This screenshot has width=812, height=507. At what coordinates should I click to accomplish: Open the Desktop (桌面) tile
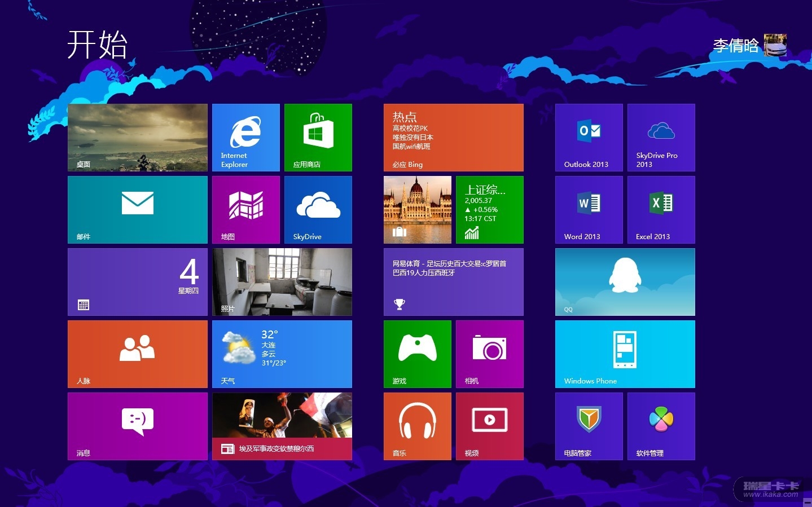click(138, 138)
